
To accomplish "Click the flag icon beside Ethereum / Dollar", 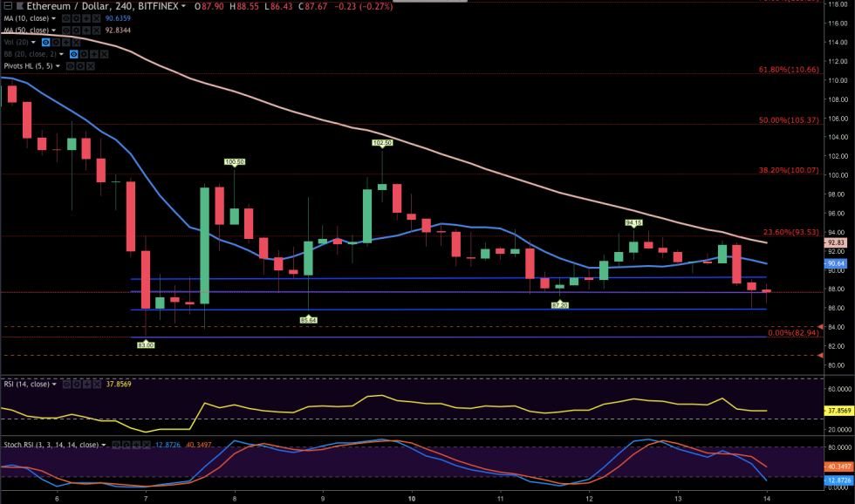I will tap(20, 6).
